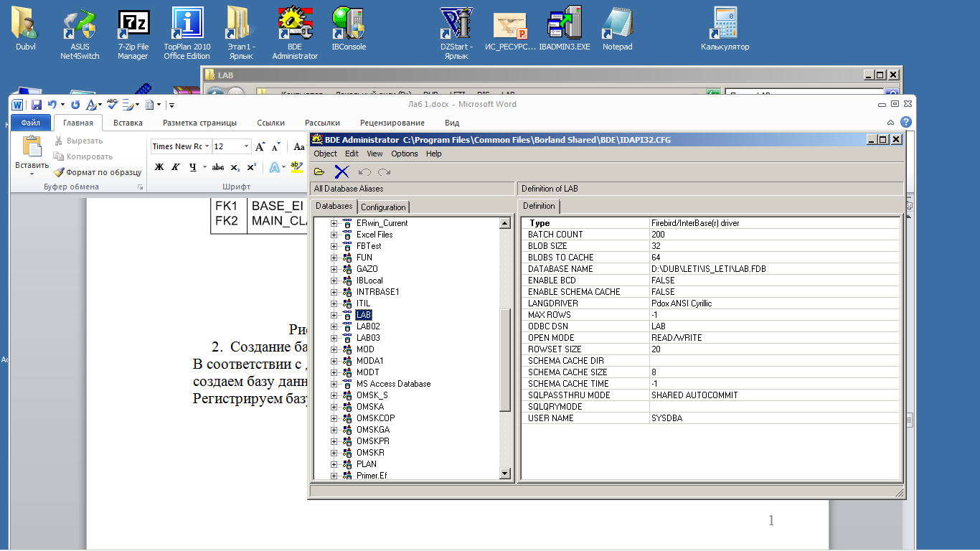The image size is (980, 551).
Task: Apply subscript x₂ formatting
Action: click(235, 167)
